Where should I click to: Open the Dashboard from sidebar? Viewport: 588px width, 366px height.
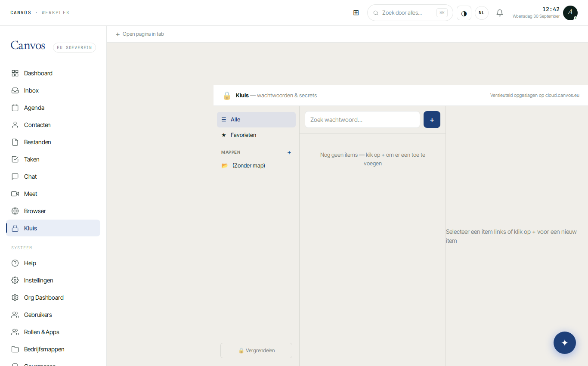(53, 73)
